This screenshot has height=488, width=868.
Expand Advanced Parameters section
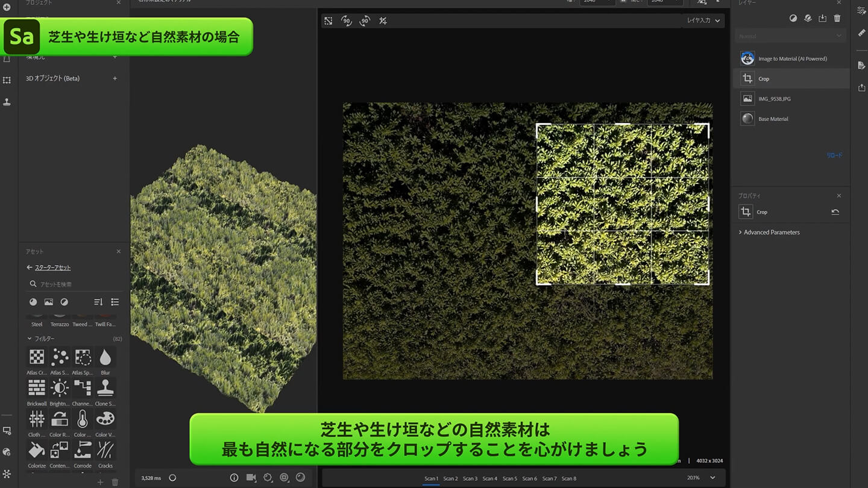point(769,232)
